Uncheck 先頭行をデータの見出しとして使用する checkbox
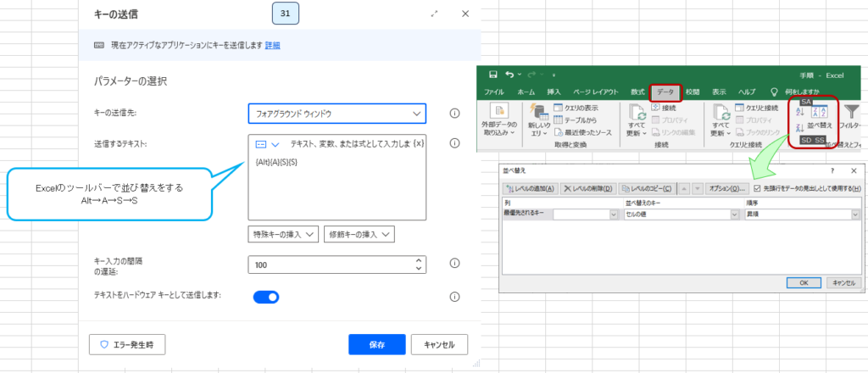Image resolution: width=868 pixels, height=373 pixels. 758,188
